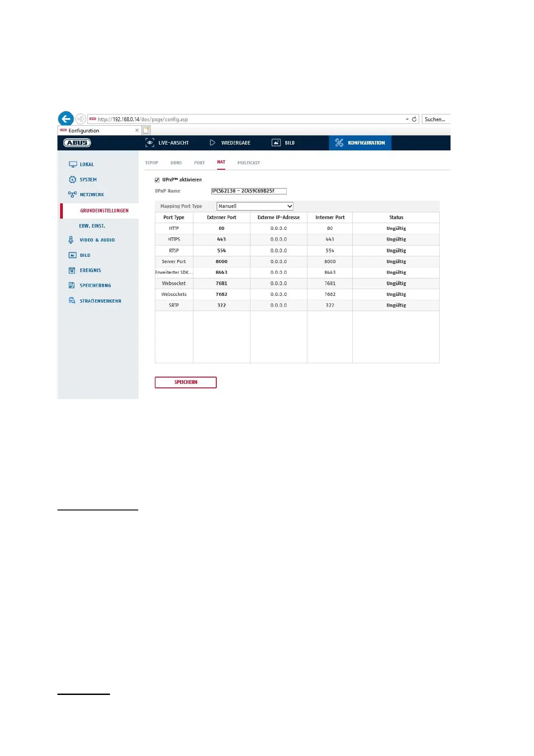
Task: Click the ABUS logo
Action: [77, 143]
